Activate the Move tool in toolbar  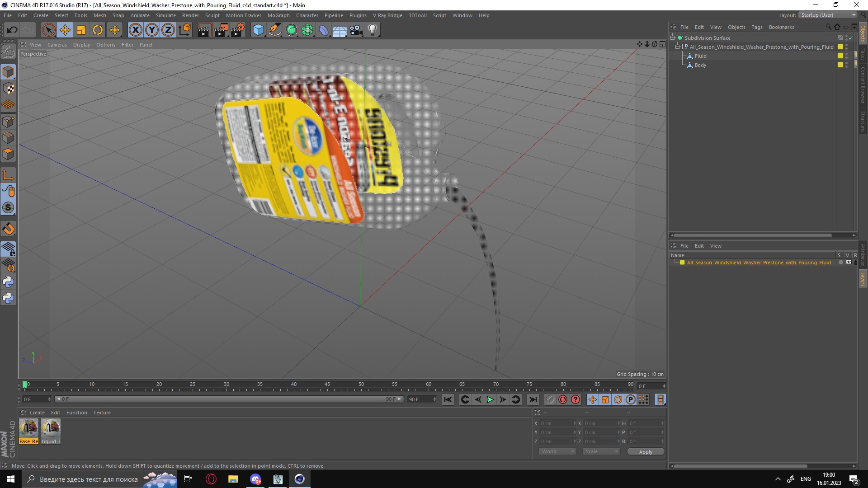click(x=65, y=30)
